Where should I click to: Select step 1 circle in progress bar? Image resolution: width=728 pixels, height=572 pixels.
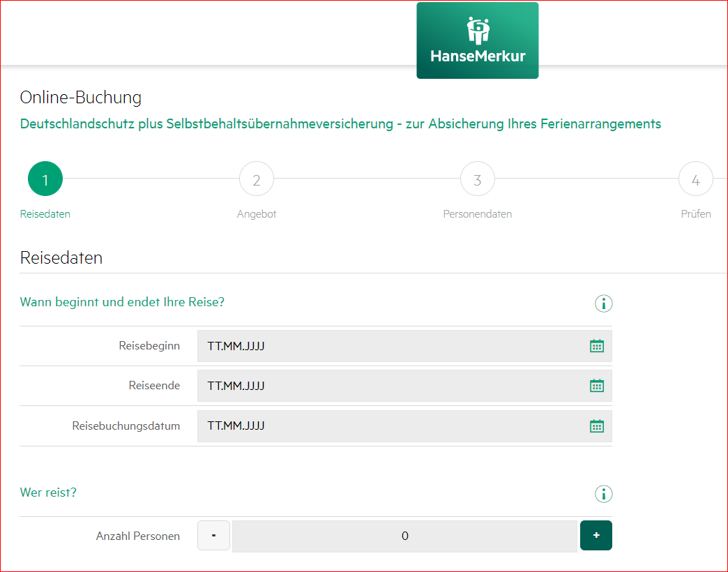45,179
